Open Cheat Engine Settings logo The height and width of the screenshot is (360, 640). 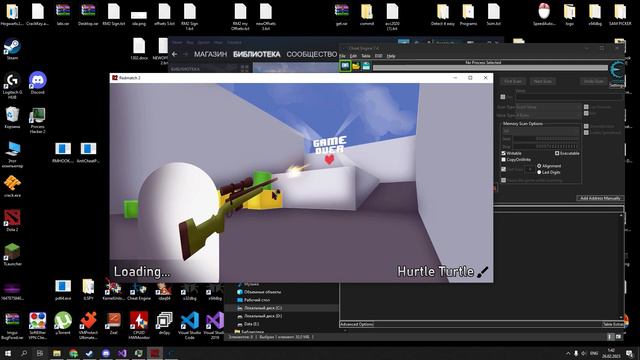tap(617, 74)
